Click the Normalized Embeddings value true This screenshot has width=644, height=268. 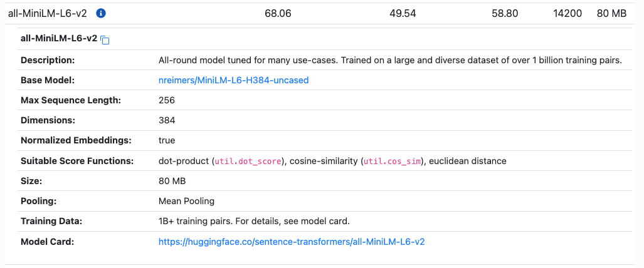(x=167, y=140)
